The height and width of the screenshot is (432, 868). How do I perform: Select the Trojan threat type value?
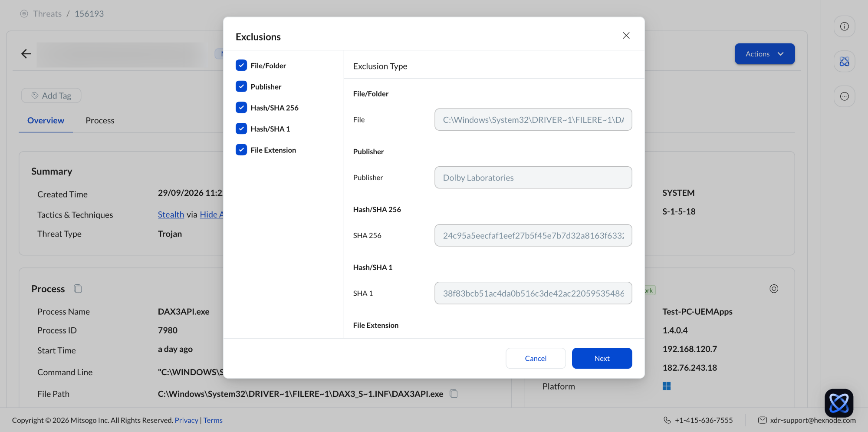pos(170,234)
